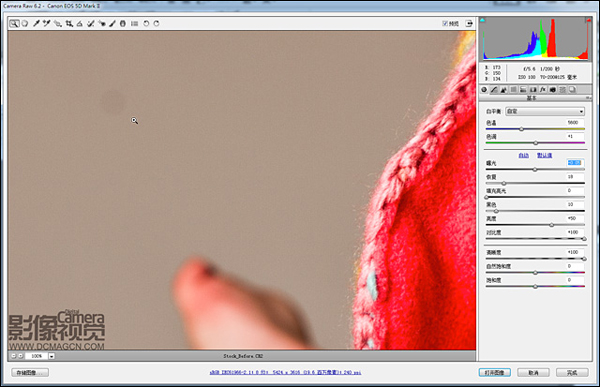Select the Crop tool
Image resolution: width=600 pixels, height=387 pixels.
69,23
